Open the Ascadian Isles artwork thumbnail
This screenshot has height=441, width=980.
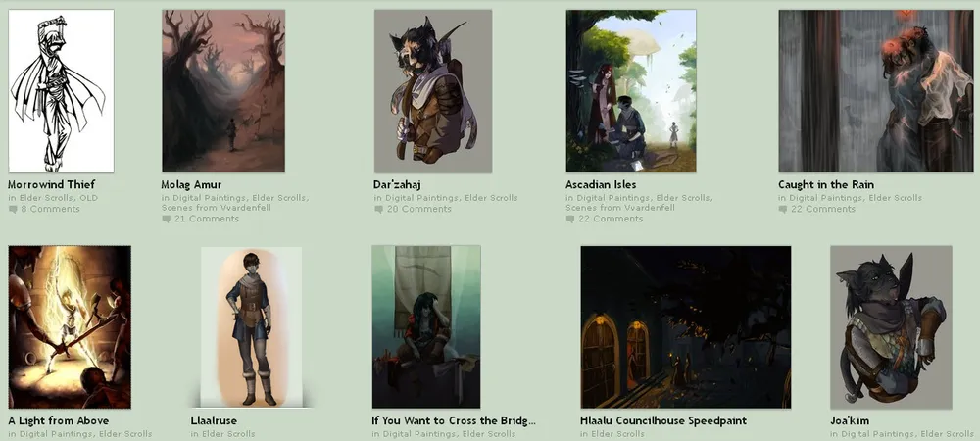coord(631,91)
